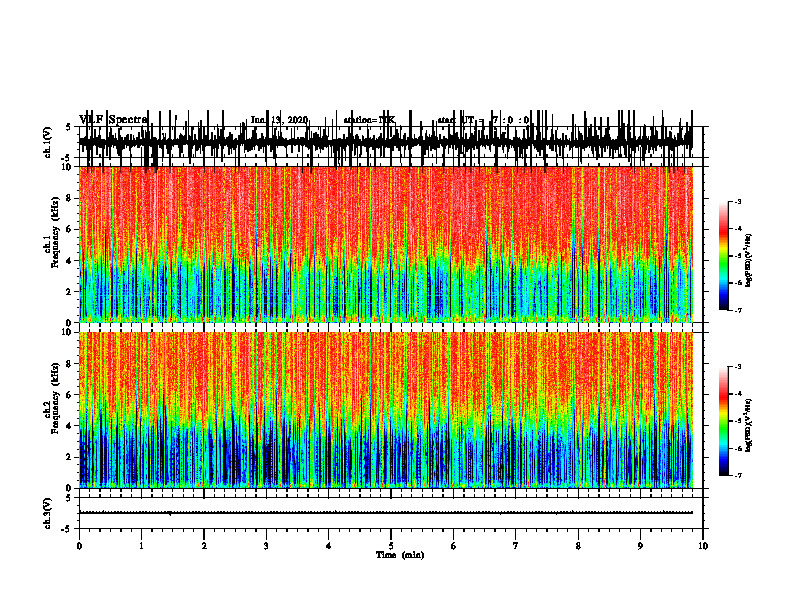Click the start UT time header text

[483, 120]
